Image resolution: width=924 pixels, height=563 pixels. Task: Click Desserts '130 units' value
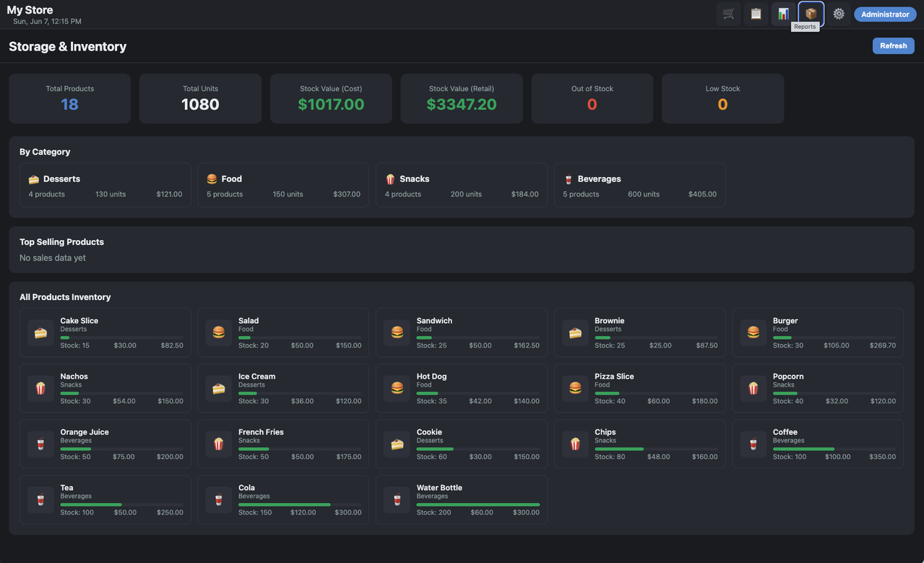pos(111,194)
